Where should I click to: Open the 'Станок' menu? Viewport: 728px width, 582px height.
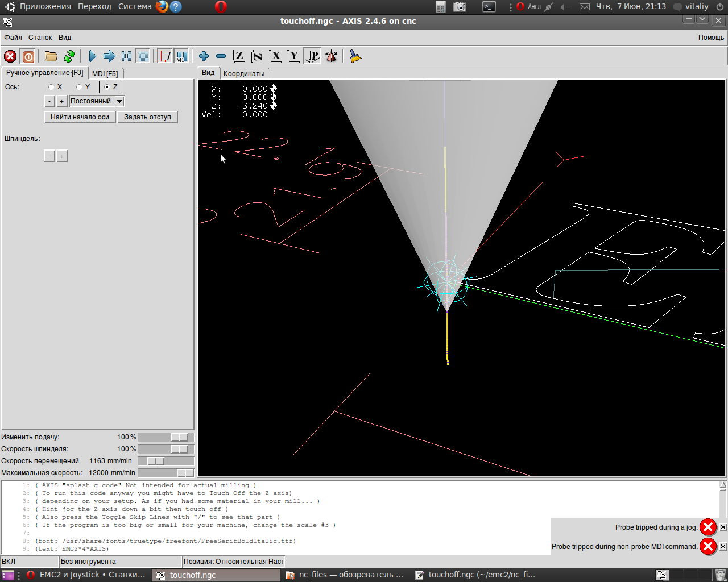tap(40, 38)
